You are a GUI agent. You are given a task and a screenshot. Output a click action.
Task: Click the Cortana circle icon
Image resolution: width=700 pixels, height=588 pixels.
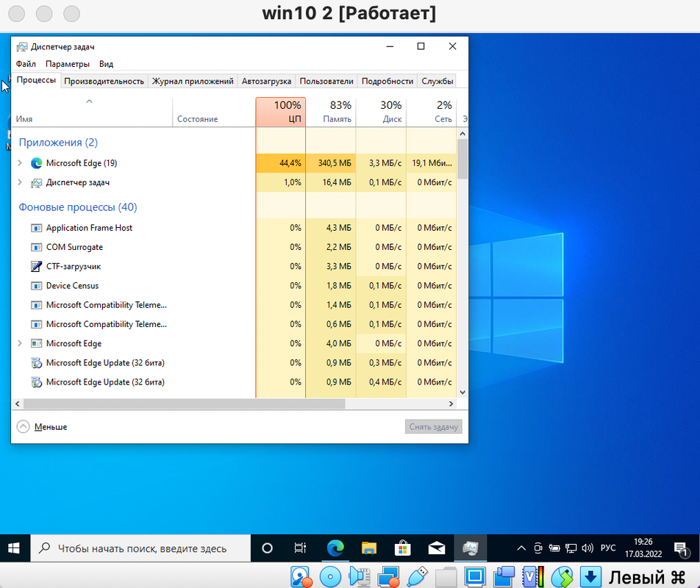[x=267, y=548]
